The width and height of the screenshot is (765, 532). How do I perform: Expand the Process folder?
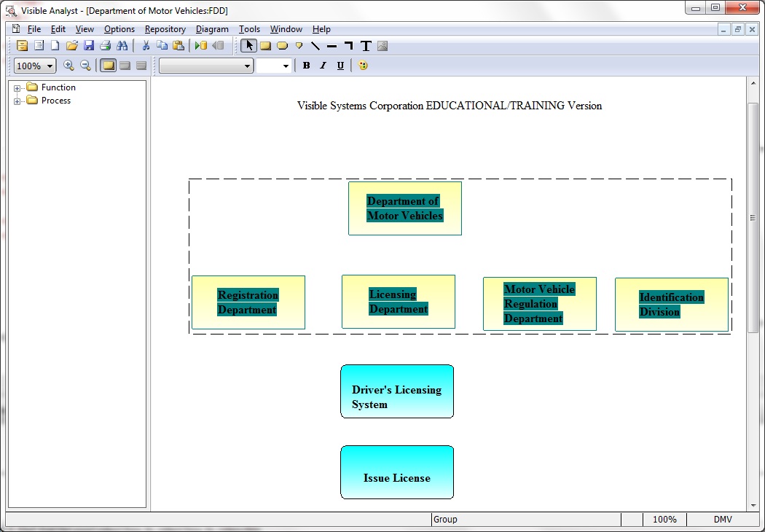click(x=17, y=101)
